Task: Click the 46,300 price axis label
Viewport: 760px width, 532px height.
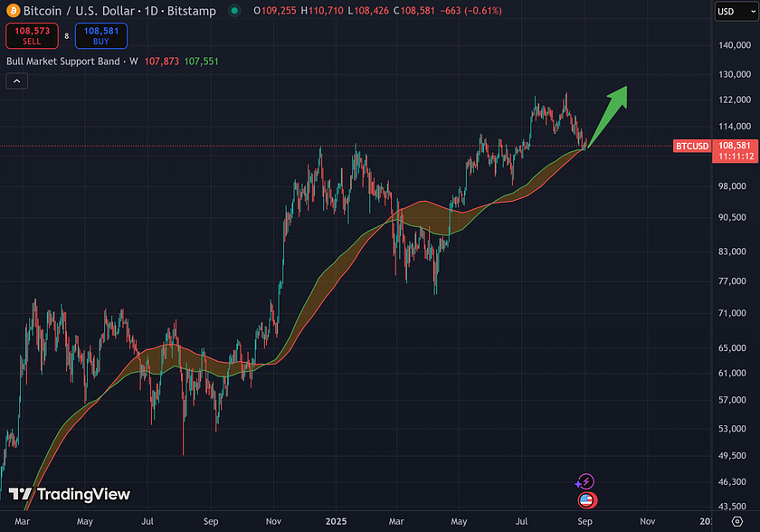Action: tap(732, 481)
